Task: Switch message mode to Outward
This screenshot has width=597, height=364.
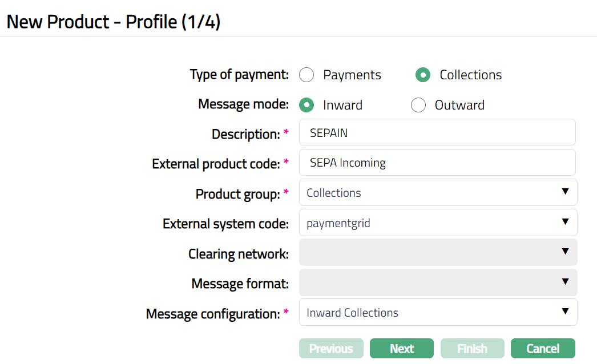Action: [418, 105]
